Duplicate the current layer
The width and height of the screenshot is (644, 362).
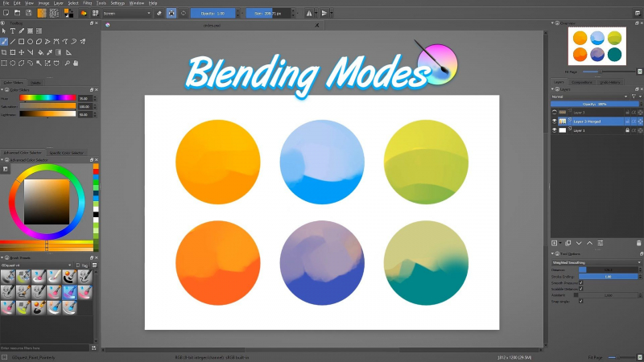[568, 243]
